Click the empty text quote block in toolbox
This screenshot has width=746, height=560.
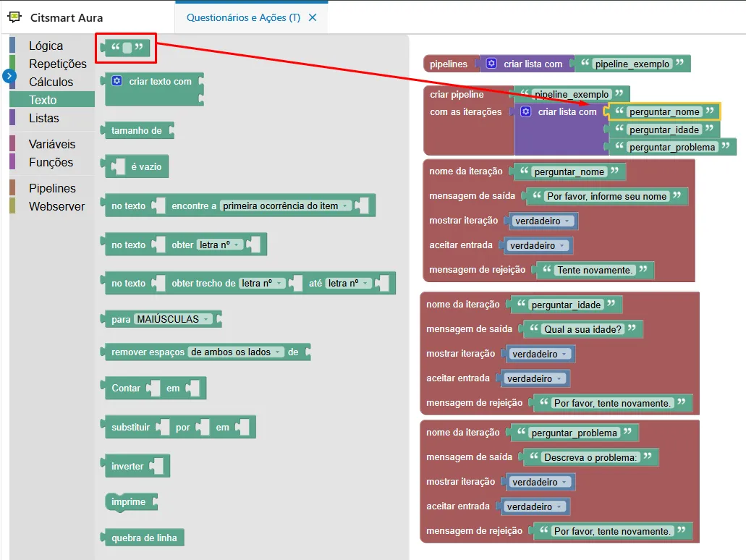[x=127, y=48]
